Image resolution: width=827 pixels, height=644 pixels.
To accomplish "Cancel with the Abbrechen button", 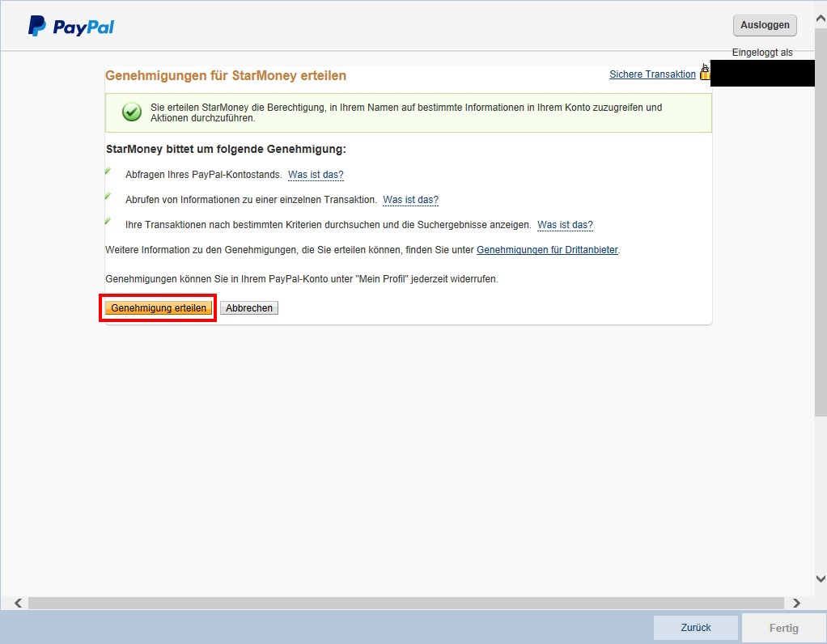I will (x=249, y=308).
